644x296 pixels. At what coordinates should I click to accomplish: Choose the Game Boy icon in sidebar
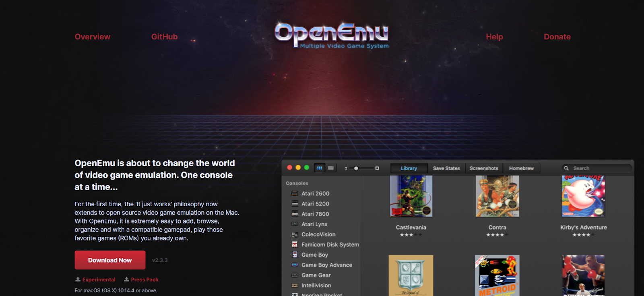coord(295,255)
